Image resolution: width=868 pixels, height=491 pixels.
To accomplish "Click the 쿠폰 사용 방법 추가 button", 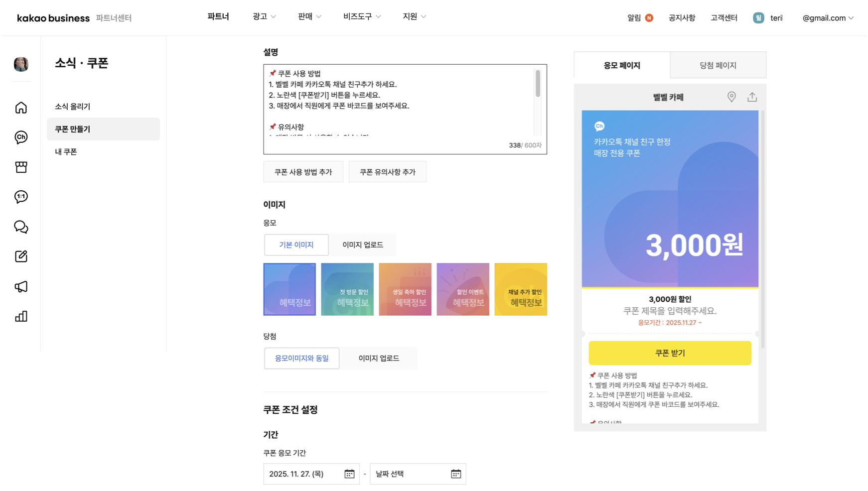I will pos(303,172).
